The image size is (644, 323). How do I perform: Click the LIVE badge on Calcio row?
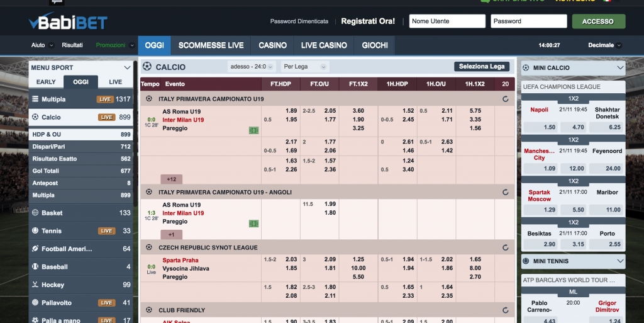106,118
